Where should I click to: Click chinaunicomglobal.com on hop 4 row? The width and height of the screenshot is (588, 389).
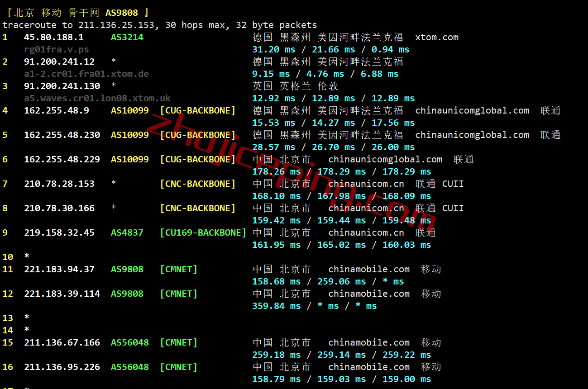click(472, 110)
